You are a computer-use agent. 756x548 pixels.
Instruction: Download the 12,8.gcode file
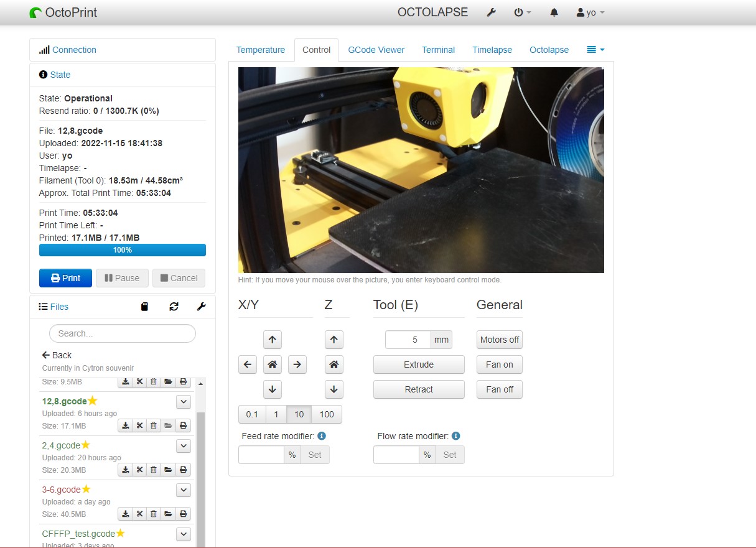[124, 425]
